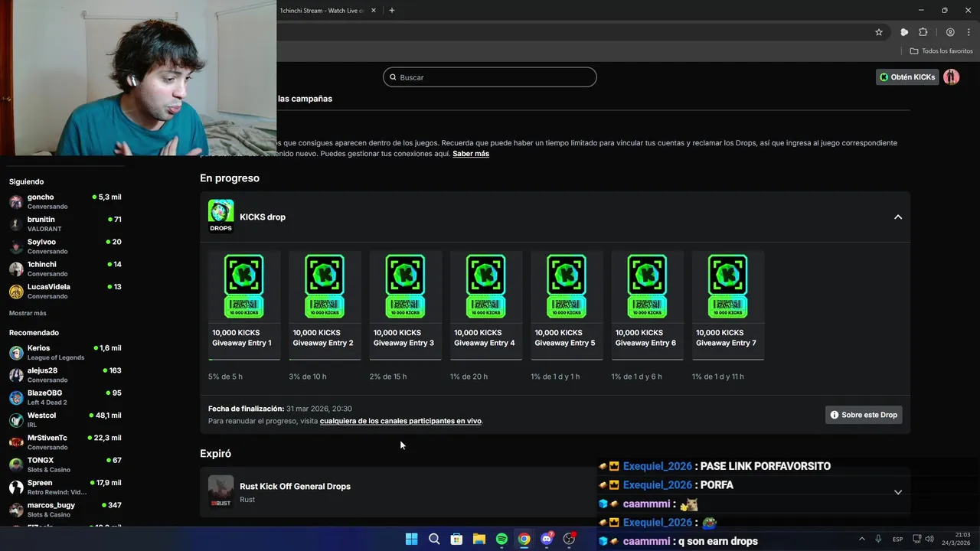Bookmark this page with the star icon
The width and height of the screenshot is (980, 551).
[879, 32]
